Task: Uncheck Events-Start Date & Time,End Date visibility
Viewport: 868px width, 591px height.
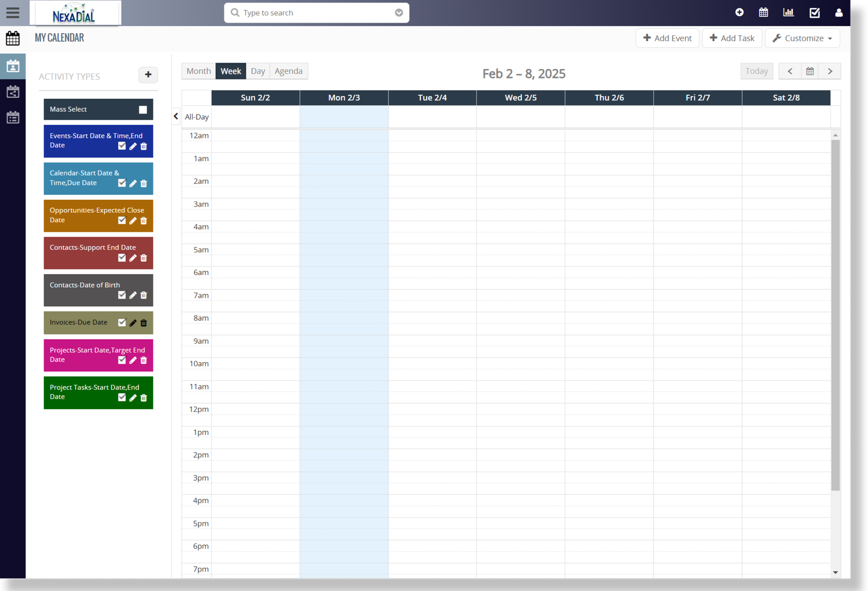Action: point(122,145)
